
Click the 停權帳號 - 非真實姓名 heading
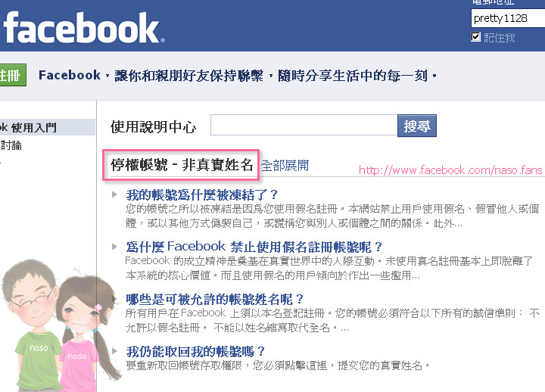click(x=182, y=165)
